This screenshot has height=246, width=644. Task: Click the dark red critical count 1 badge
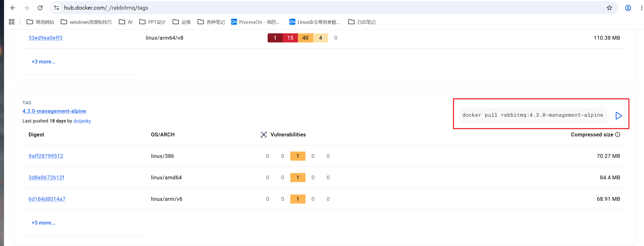coord(275,38)
